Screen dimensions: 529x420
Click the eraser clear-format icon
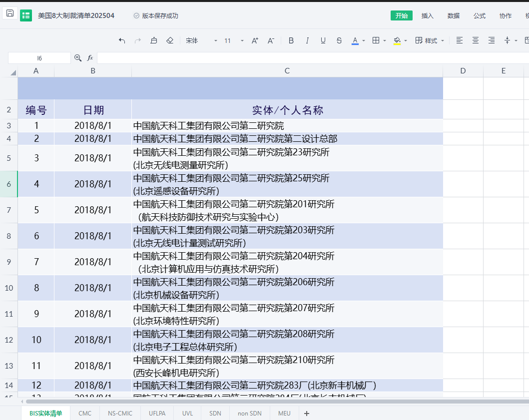170,40
